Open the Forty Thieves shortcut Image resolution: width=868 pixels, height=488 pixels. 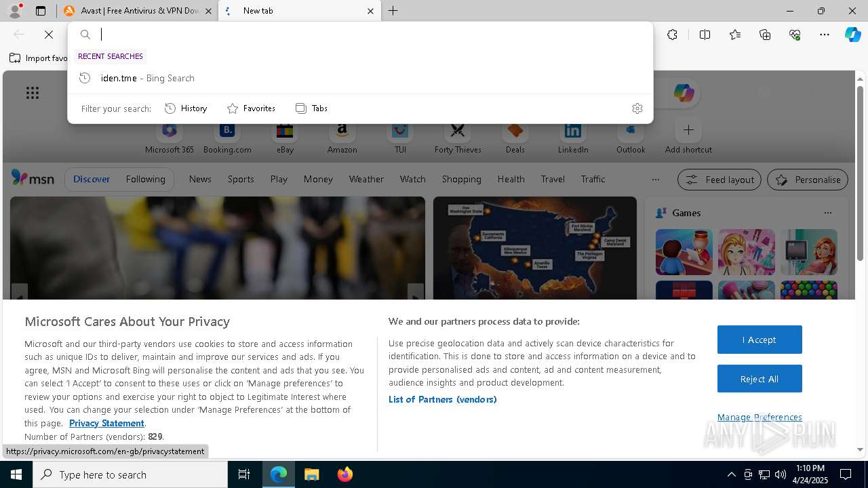coord(458,138)
